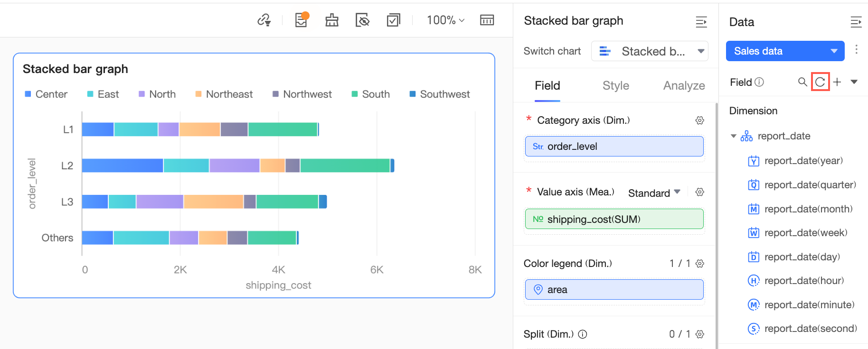Open the 100% zoom dropdown
This screenshot has width=868, height=349.
[445, 20]
